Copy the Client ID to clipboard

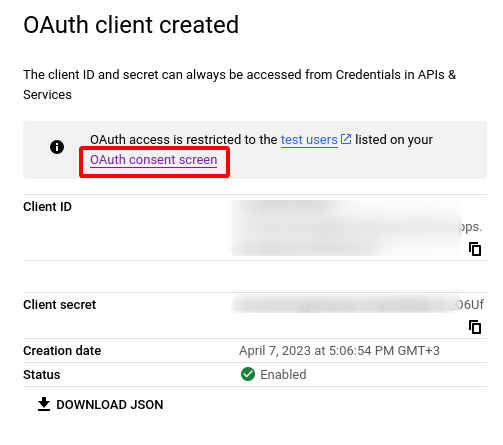(x=475, y=249)
